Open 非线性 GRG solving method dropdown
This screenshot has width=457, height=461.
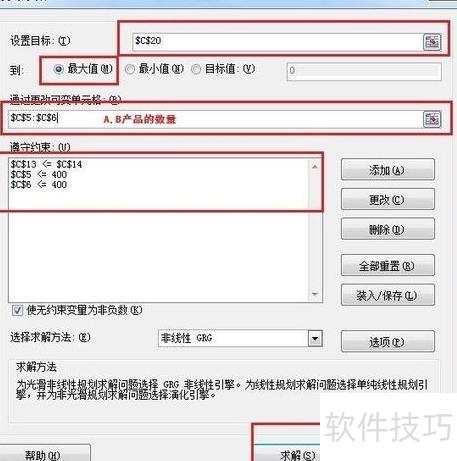315,339
